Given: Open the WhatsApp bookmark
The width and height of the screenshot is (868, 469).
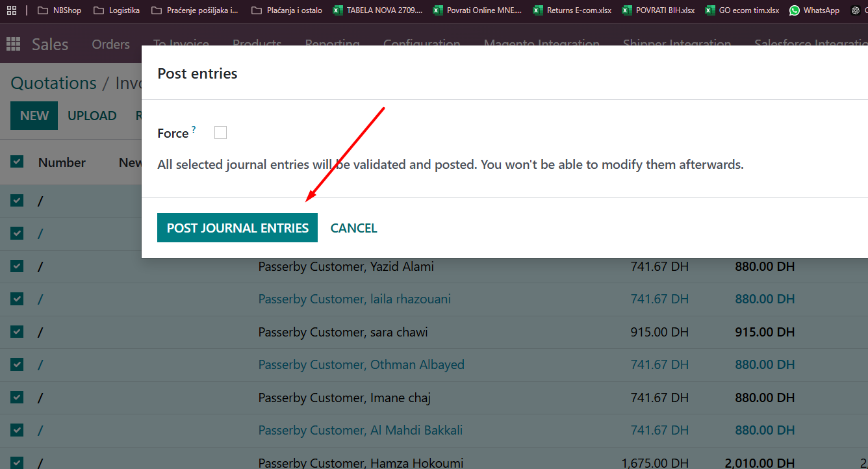Looking at the screenshot, I should click(x=814, y=10).
